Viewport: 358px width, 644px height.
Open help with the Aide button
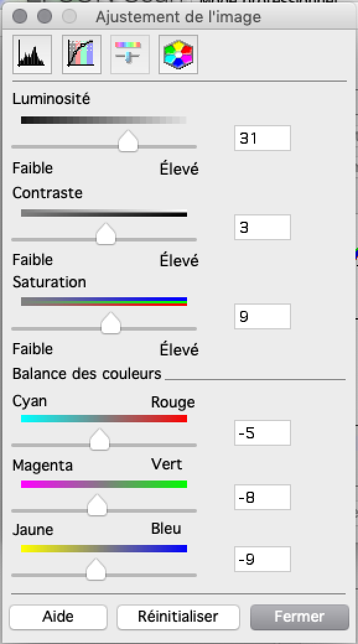58,617
